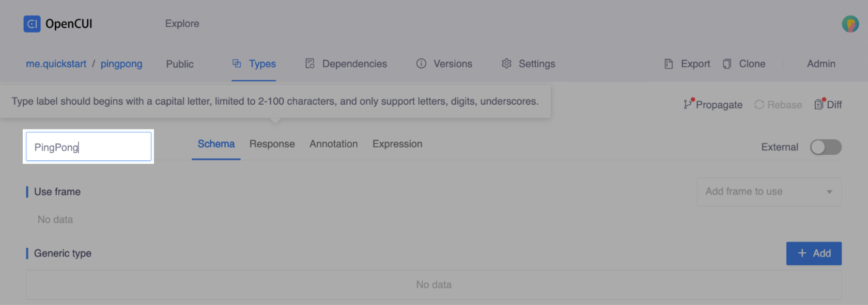
Task: Open the user avatar menu
Action: click(x=850, y=24)
